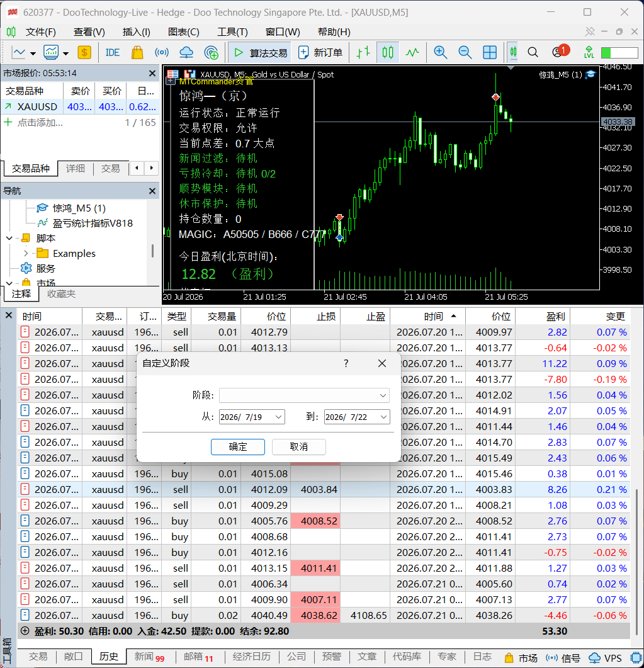Open the 图表(C) menu
The image size is (644, 668).
(x=184, y=32)
